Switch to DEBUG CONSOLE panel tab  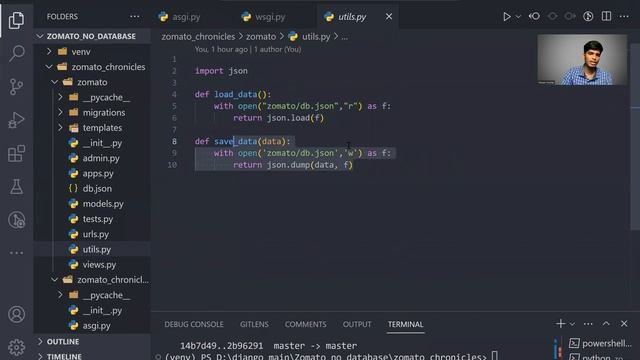click(x=194, y=324)
